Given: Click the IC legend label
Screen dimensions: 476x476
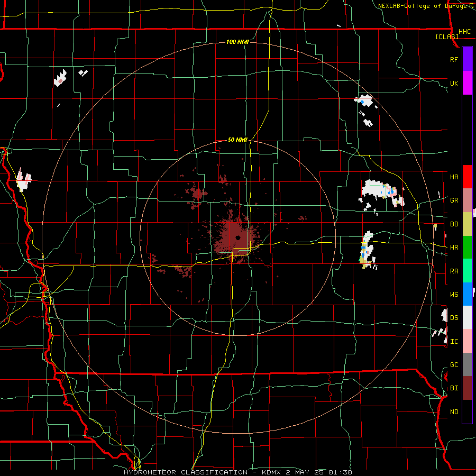Looking at the screenshot, I should (454, 342).
